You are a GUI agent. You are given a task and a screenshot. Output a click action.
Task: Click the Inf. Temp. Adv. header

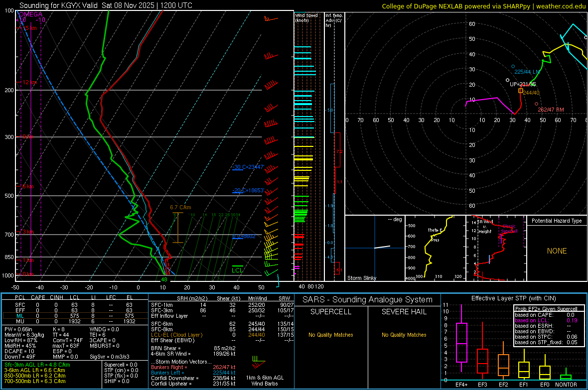(x=334, y=20)
